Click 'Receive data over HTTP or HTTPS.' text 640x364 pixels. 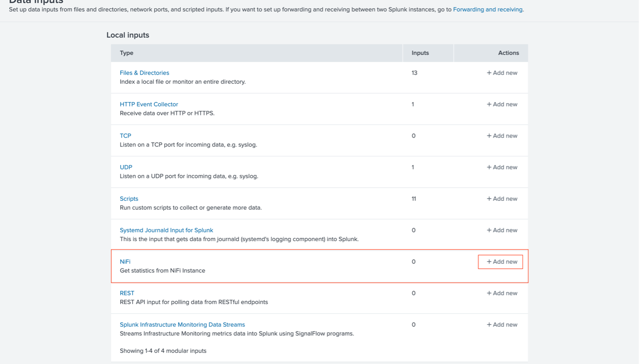click(167, 113)
